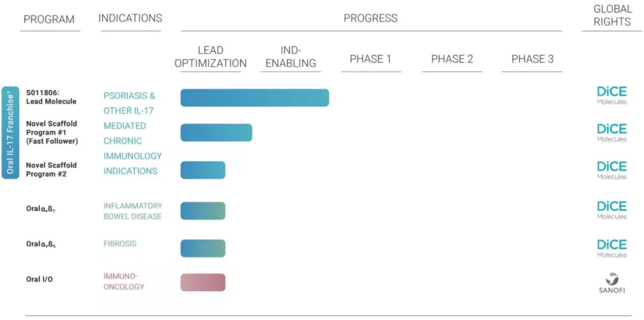Click the Sanofi logo in Global Rights
644x320 pixels.
pyautogui.click(x=612, y=282)
